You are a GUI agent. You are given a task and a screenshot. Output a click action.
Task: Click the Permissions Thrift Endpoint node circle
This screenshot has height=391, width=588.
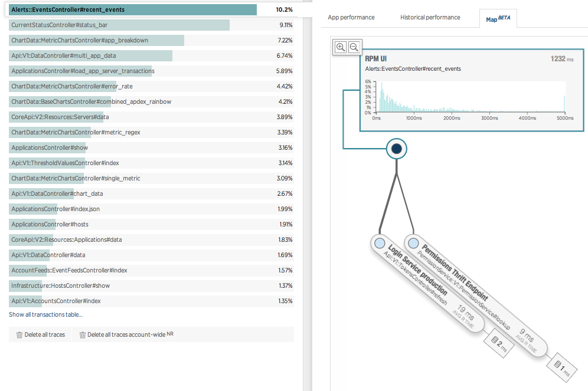413,243
